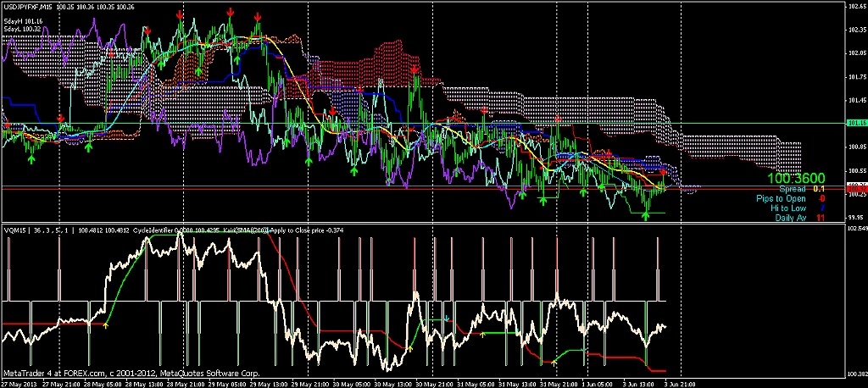Select the first yellow arrow in the VQM15 window
Image resolution: width=868 pixels, height=388 pixels.
point(106,324)
